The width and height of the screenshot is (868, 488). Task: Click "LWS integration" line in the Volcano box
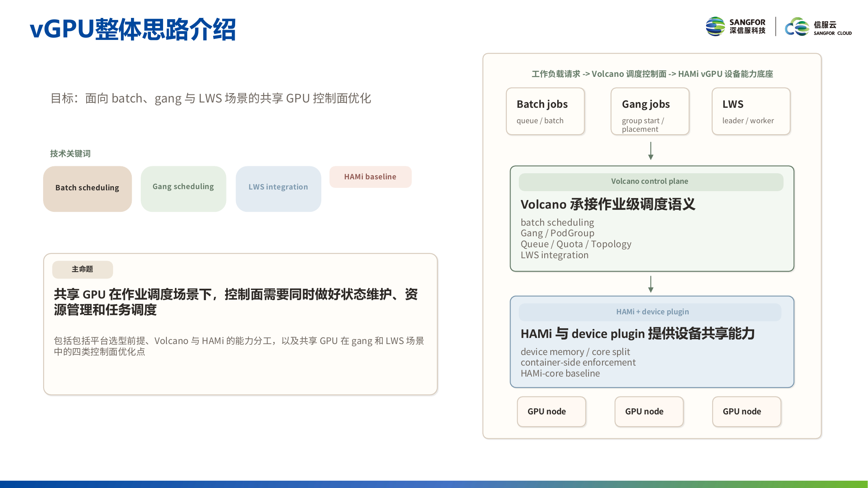tap(554, 255)
